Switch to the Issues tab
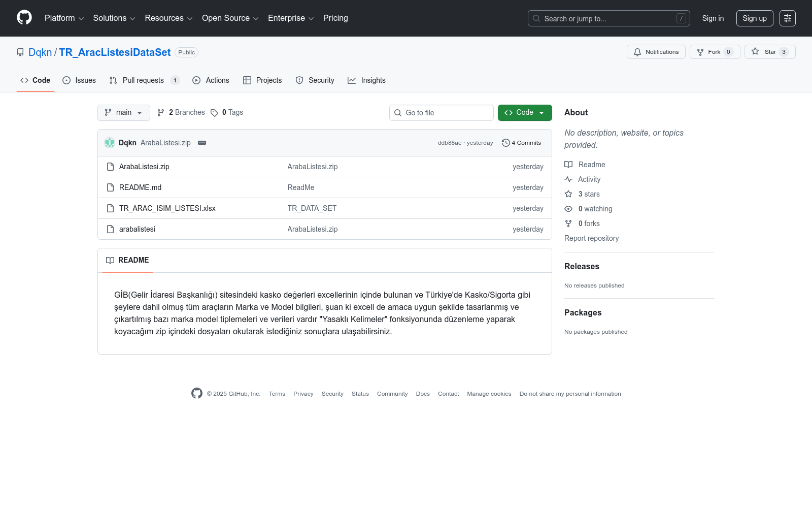Image resolution: width=812 pixels, height=508 pixels. 79,80
